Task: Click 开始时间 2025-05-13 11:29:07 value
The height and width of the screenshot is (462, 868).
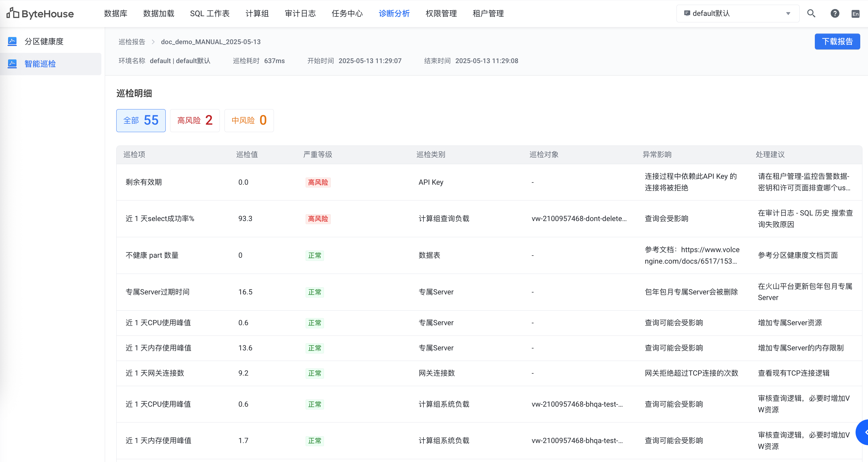Action: point(370,61)
